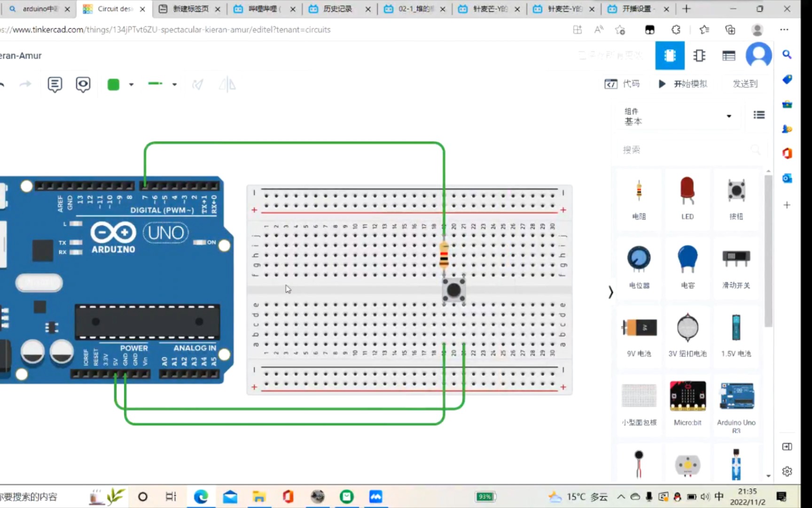
Task: Open Edge sidebar settings gear
Action: click(787, 471)
